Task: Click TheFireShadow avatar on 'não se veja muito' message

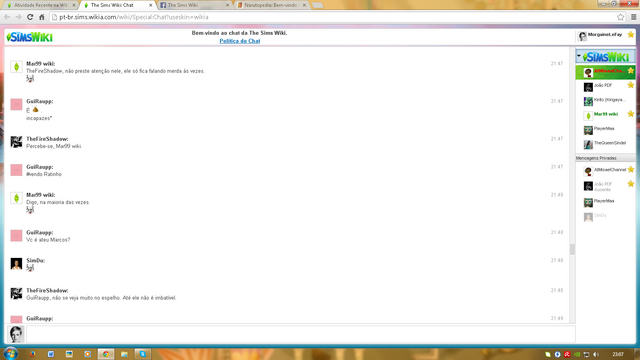Action: click(16, 293)
